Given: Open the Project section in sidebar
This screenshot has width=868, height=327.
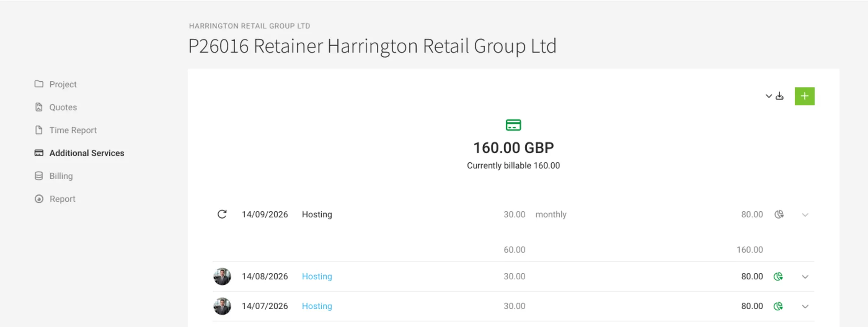Looking at the screenshot, I should click(56, 84).
